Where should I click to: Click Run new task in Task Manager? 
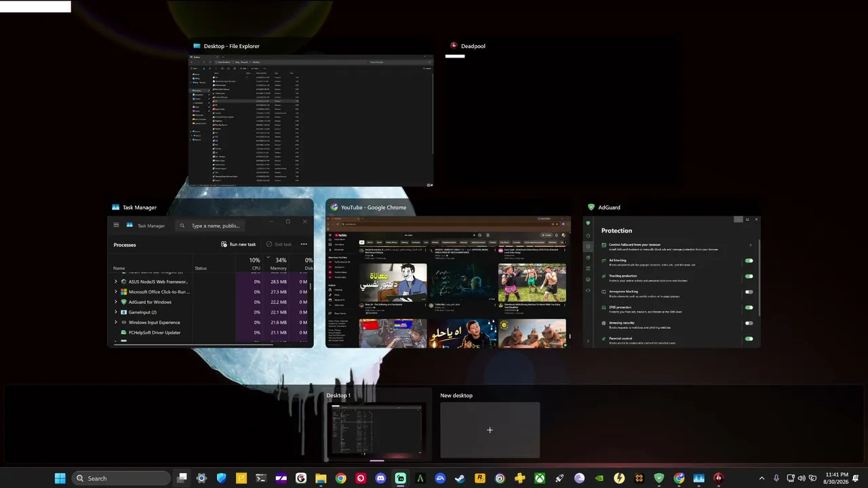click(239, 244)
